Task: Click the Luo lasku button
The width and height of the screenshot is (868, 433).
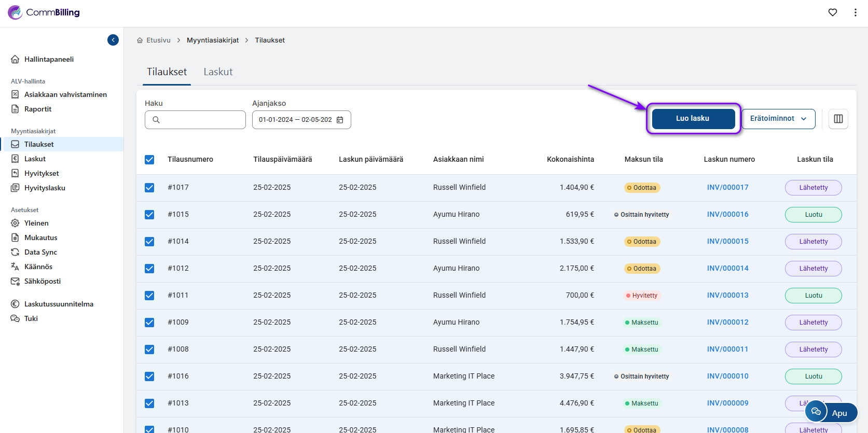Action: [693, 119]
